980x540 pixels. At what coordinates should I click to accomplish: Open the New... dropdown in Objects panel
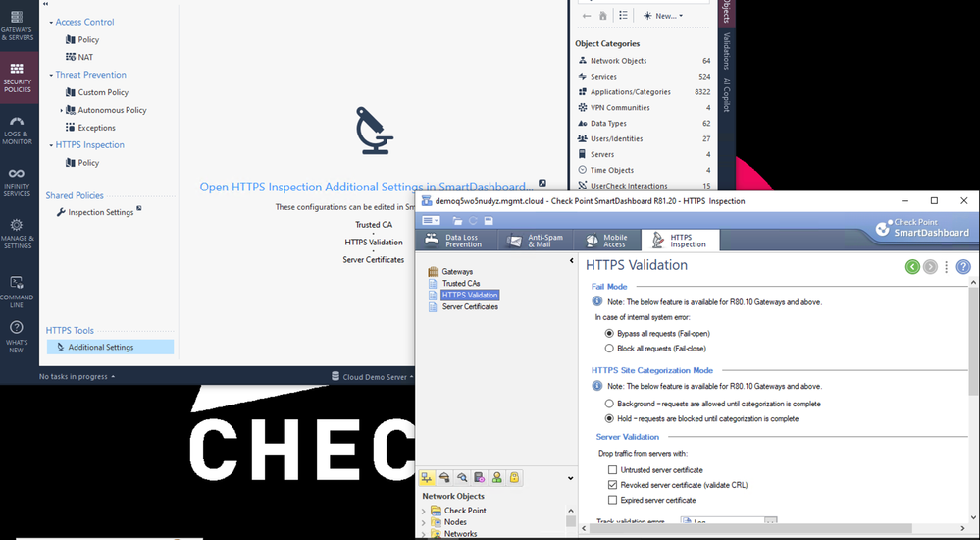[662, 16]
